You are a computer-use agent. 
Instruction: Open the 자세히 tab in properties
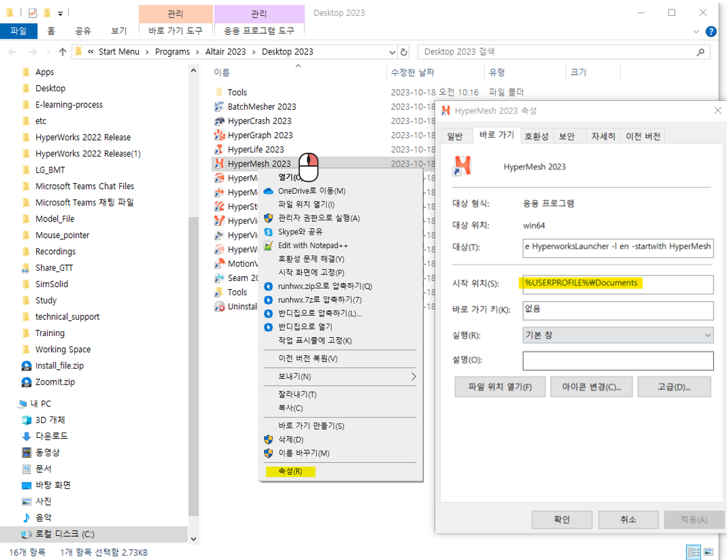pyautogui.click(x=604, y=136)
